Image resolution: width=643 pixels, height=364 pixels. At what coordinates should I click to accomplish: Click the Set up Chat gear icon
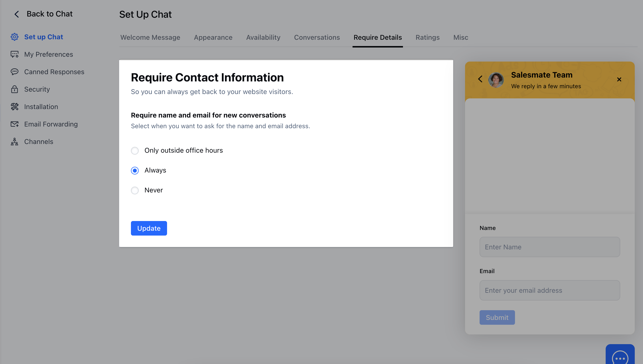pos(15,37)
